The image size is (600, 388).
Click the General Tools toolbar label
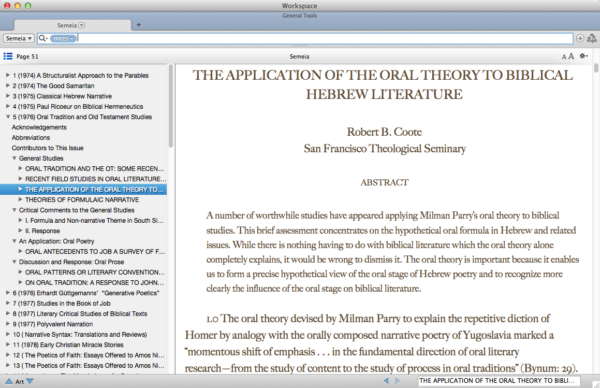pos(300,16)
